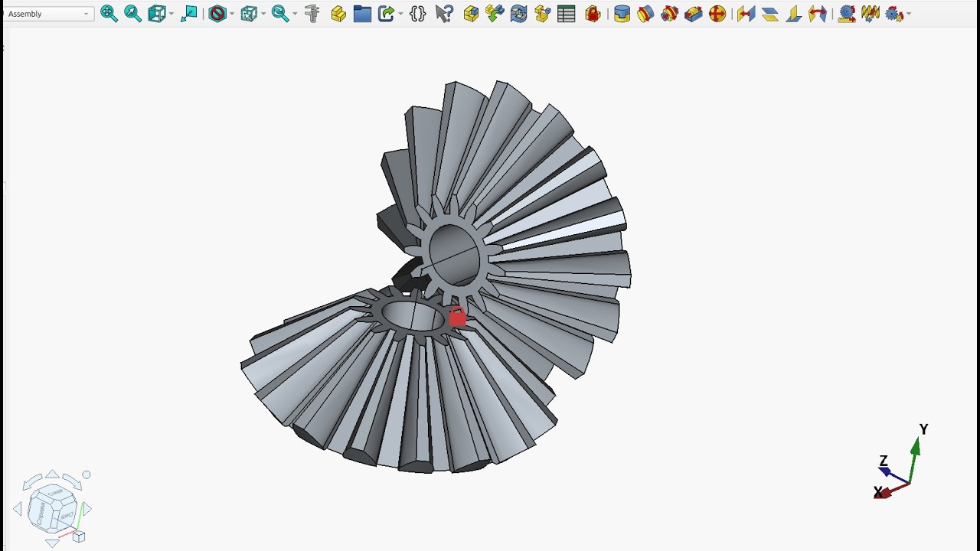
Task: Select the Rack and Pinion joint icon
Action: tap(847, 14)
